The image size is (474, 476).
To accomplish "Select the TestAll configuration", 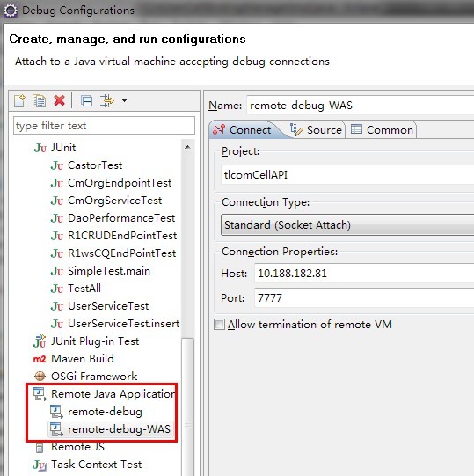I will click(84, 289).
